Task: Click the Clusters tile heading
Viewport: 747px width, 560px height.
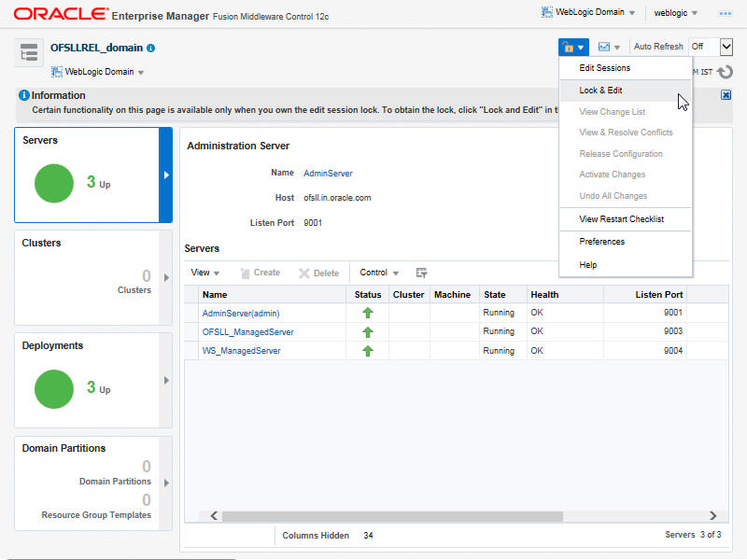Action: pos(41,243)
